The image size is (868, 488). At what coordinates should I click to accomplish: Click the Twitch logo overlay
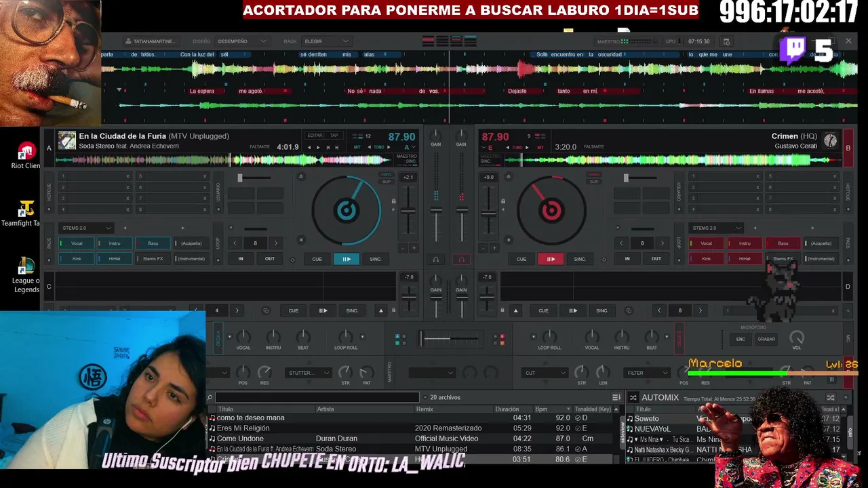792,51
